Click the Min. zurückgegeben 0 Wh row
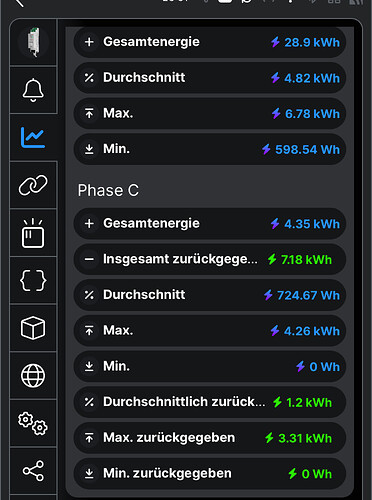Image resolution: width=372 pixels, height=500 pixels. pos(210,473)
